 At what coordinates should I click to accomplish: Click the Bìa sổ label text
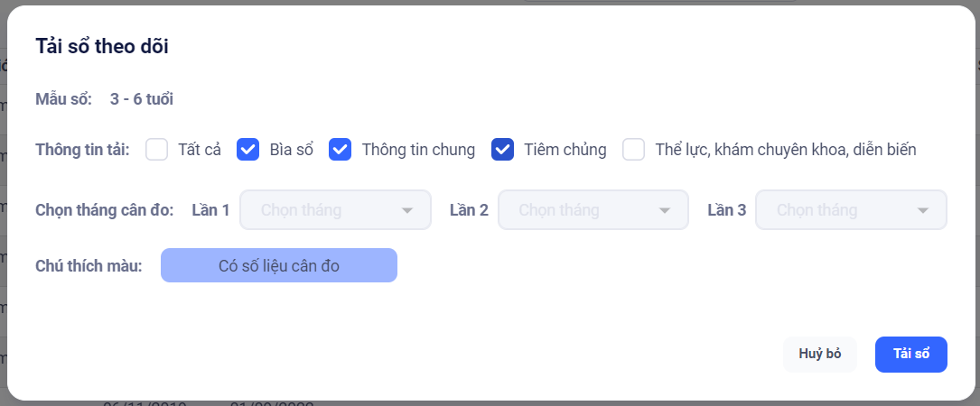coord(292,150)
